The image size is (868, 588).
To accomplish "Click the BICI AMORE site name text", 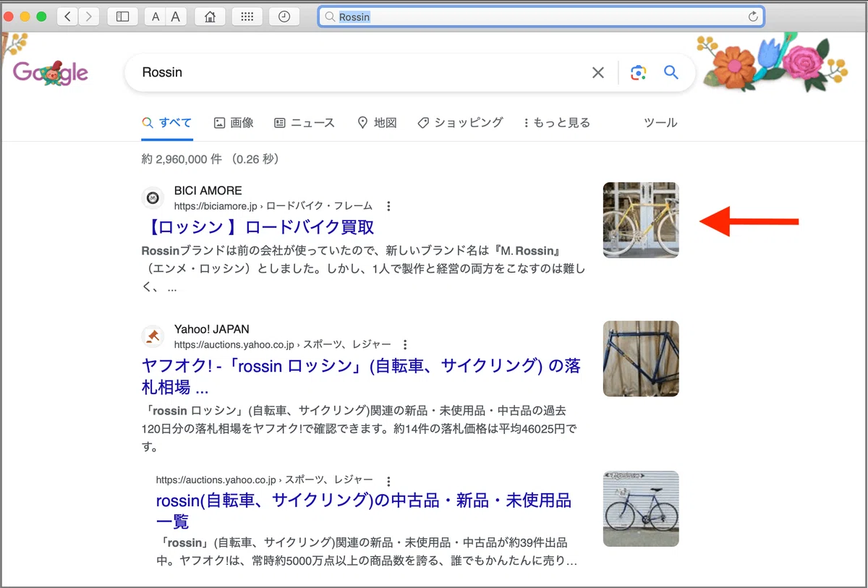I will coord(208,191).
